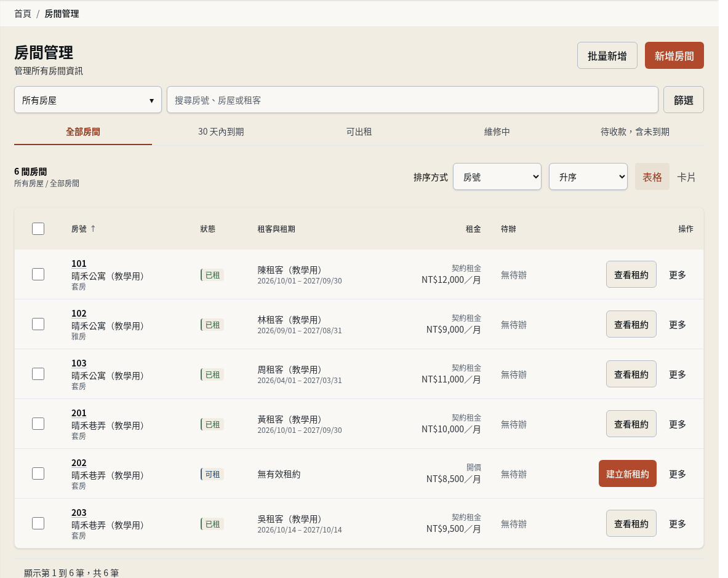Open the 30 天內到期 tab
Image resolution: width=728 pixels, height=578 pixels.
(x=221, y=132)
